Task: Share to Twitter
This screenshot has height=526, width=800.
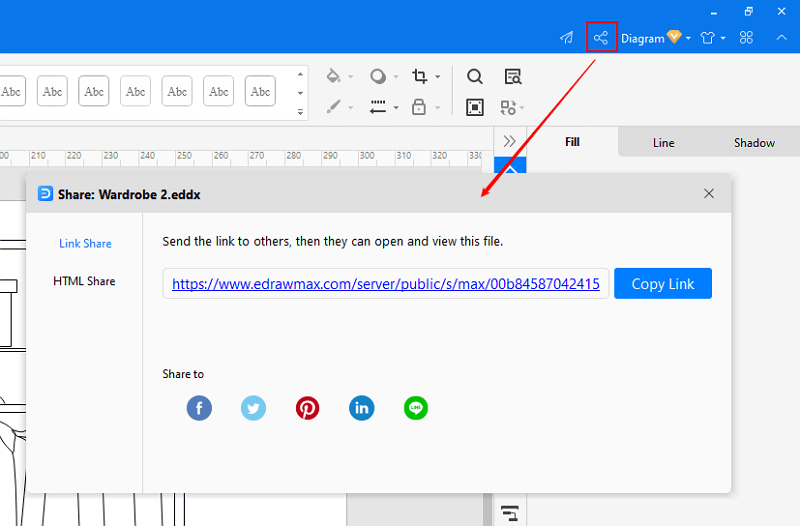Action: (x=253, y=408)
